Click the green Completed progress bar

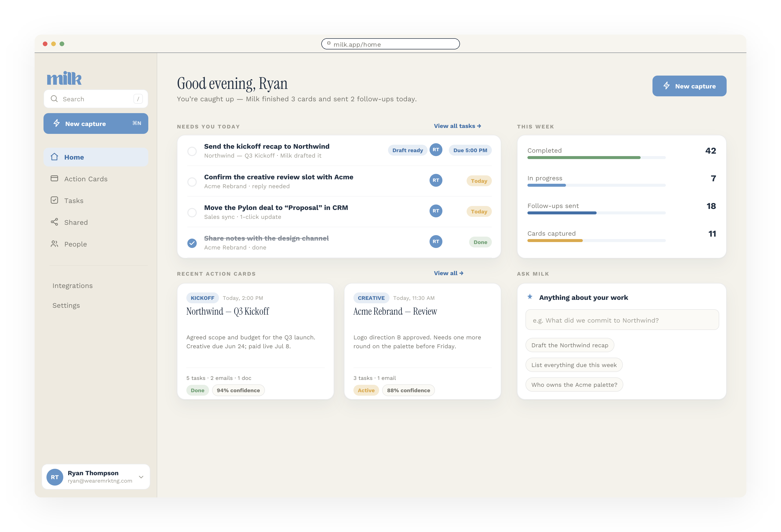click(584, 158)
